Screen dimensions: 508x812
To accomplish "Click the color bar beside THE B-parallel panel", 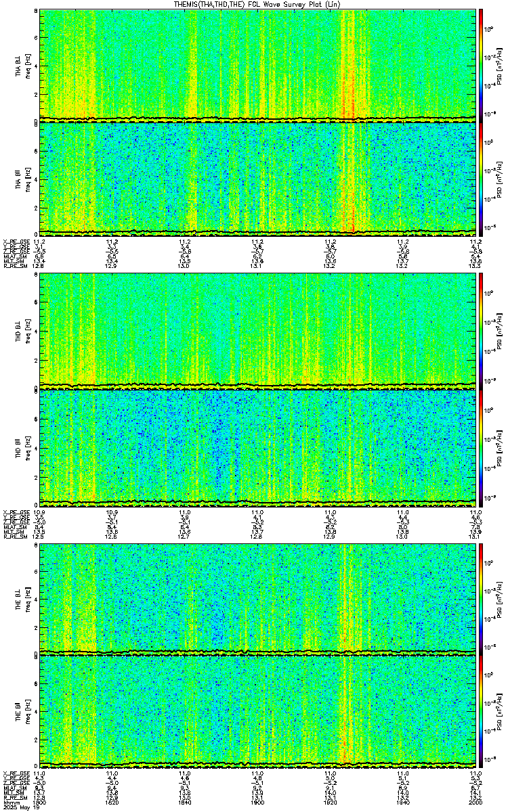I will click(481, 712).
